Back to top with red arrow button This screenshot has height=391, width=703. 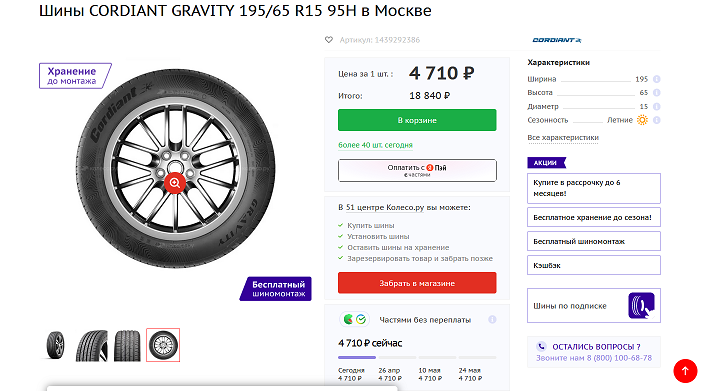[x=685, y=371]
